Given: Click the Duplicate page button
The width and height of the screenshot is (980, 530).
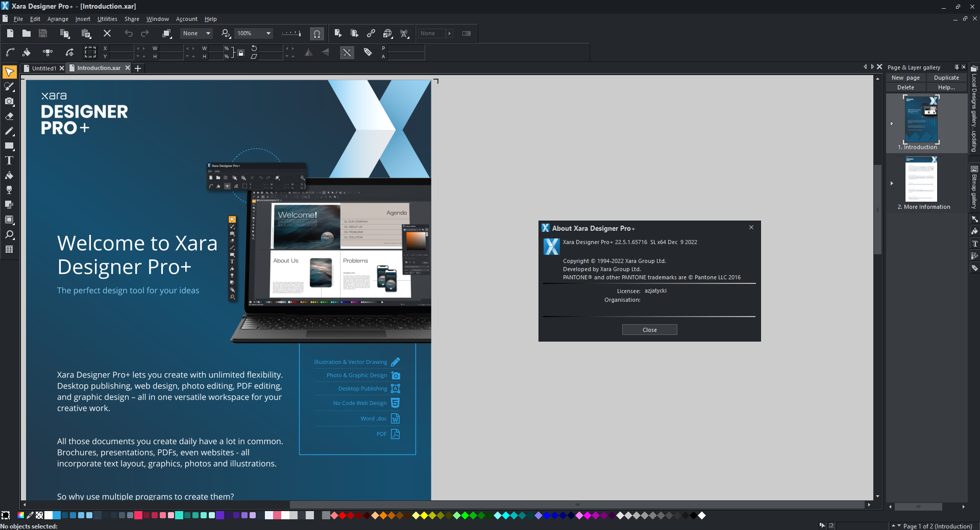Looking at the screenshot, I should click(946, 78).
